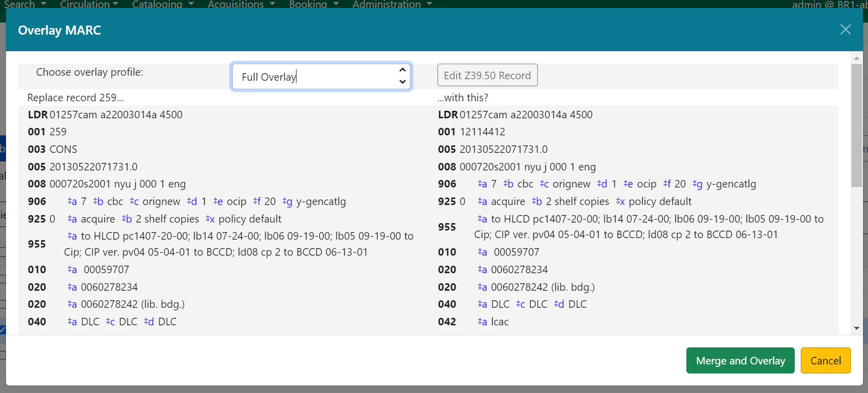Click right record 042 lcac field
Image resolution: width=868 pixels, height=393 pixels.
click(493, 322)
